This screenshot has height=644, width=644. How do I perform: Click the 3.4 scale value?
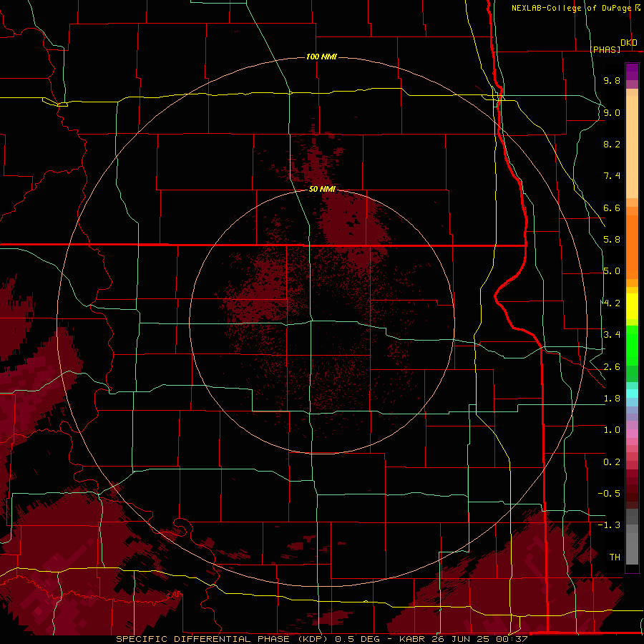coord(612,335)
